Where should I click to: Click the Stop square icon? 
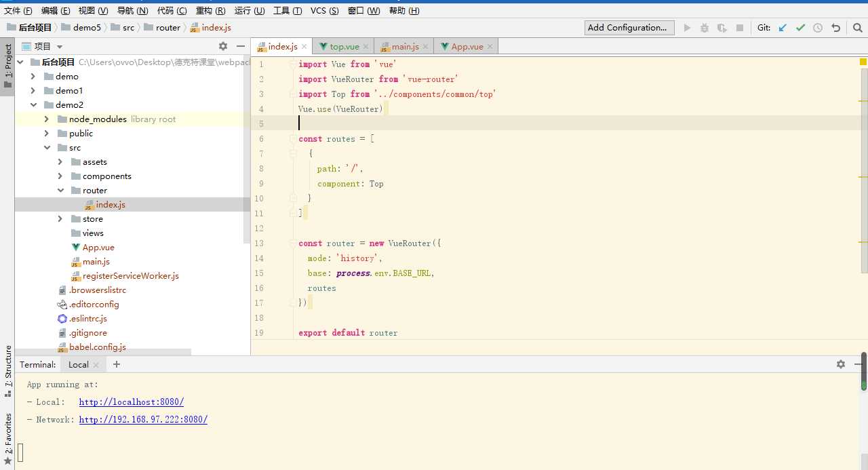tap(740, 28)
